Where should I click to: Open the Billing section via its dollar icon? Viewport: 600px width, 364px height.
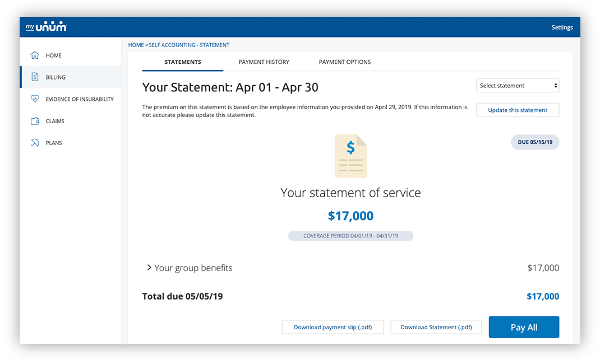(x=35, y=77)
